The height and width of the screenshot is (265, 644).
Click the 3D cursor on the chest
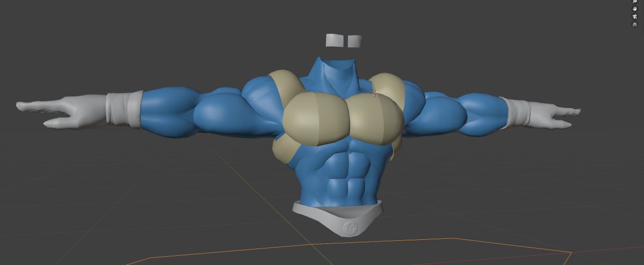374,94
